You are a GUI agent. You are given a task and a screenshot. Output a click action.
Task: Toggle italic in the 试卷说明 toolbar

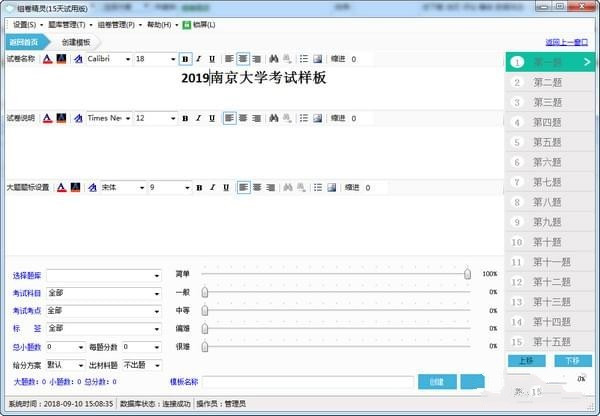pyautogui.click(x=199, y=118)
